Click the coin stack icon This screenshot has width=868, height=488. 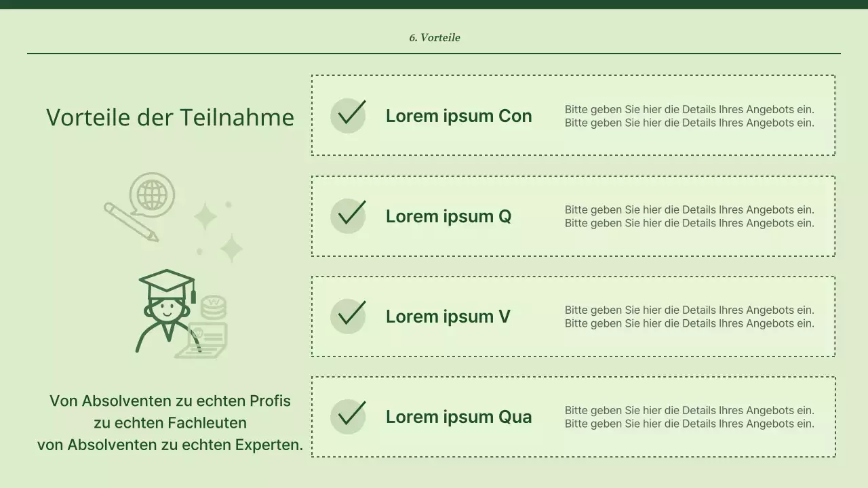point(213,306)
